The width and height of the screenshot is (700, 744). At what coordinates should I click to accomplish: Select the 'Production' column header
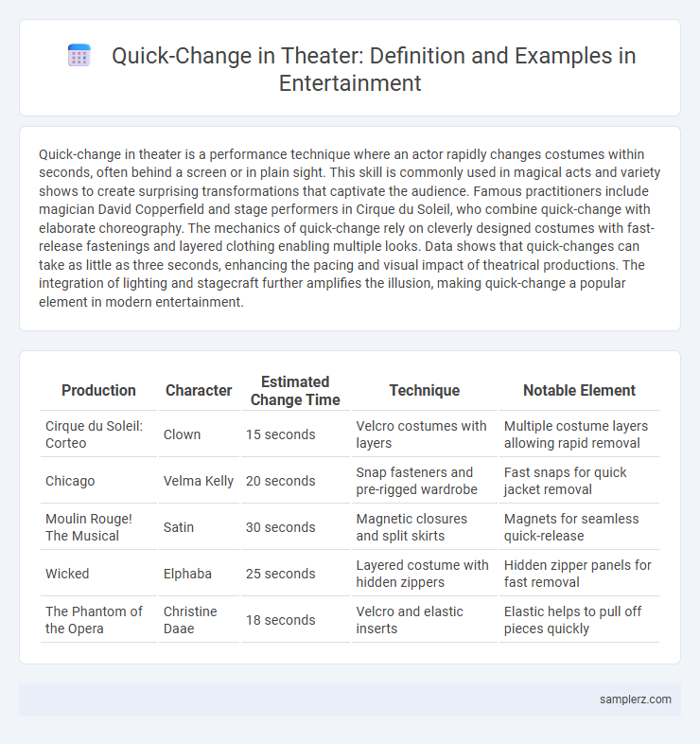(x=98, y=391)
